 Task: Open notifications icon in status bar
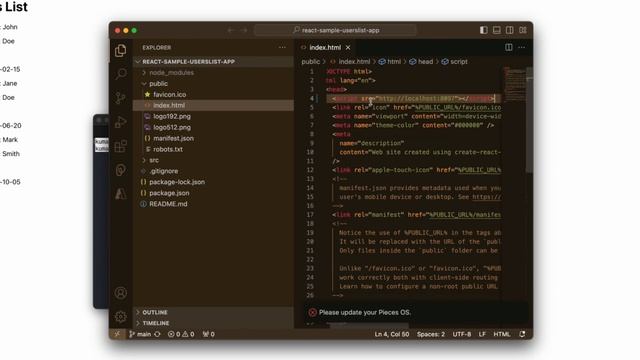(522, 334)
